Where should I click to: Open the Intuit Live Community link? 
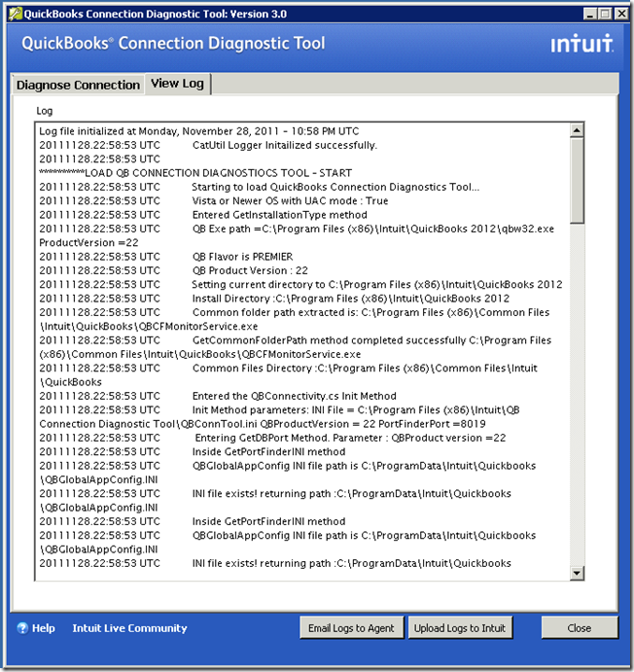(129, 628)
